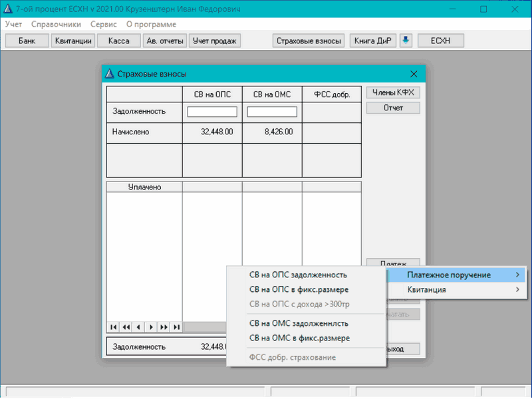The image size is (532, 399).
Task: Select СВ на ОПС в фикс.размере
Action: 299,290
